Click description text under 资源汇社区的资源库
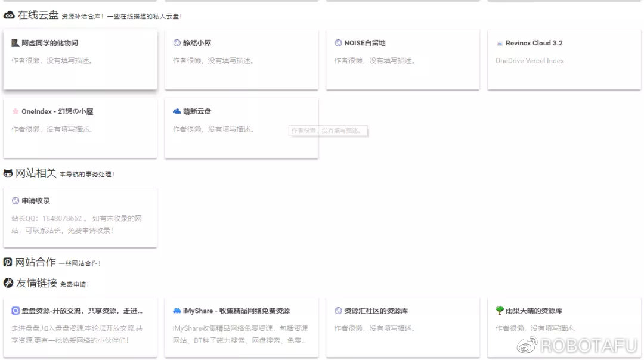The image size is (644, 360). [x=375, y=328]
